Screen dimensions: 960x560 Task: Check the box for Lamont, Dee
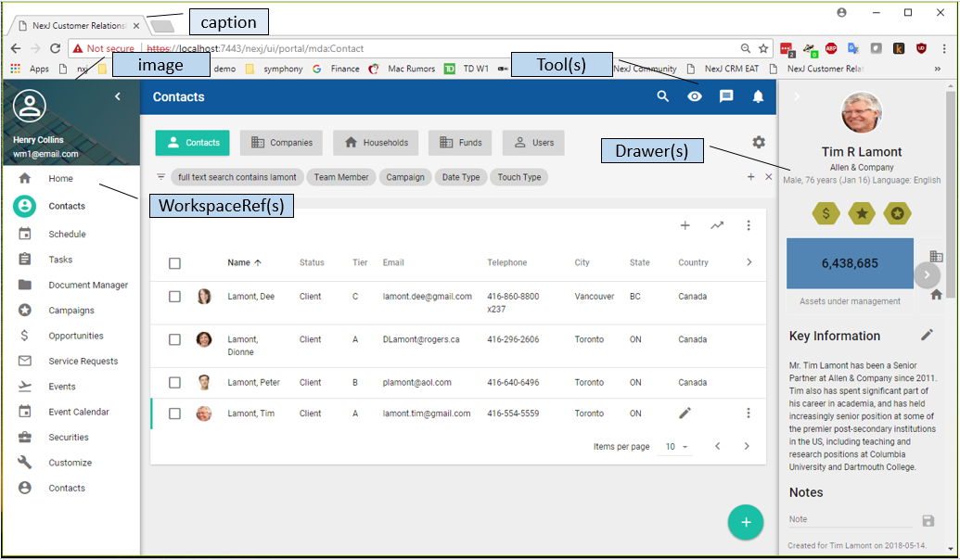(x=174, y=297)
